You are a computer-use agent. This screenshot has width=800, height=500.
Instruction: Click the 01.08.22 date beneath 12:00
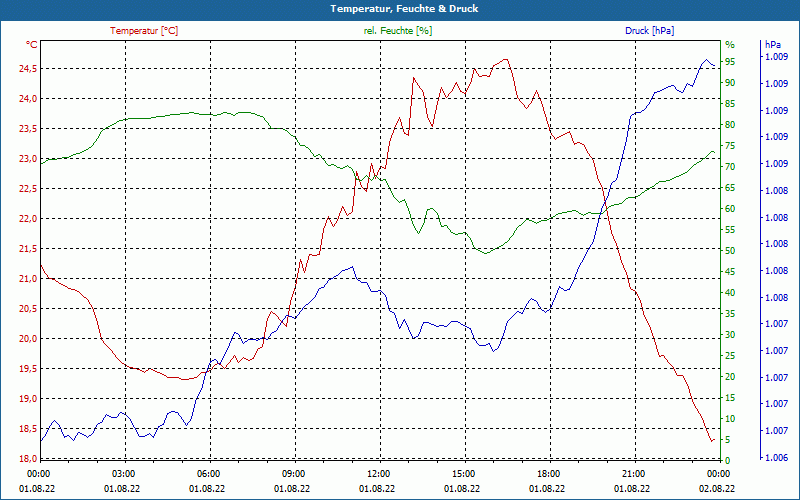[x=377, y=488]
